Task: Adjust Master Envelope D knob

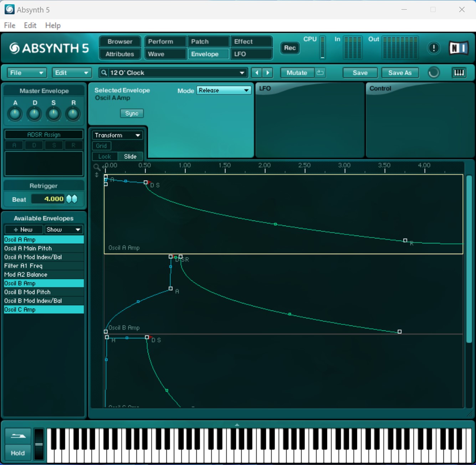Action: [x=34, y=114]
